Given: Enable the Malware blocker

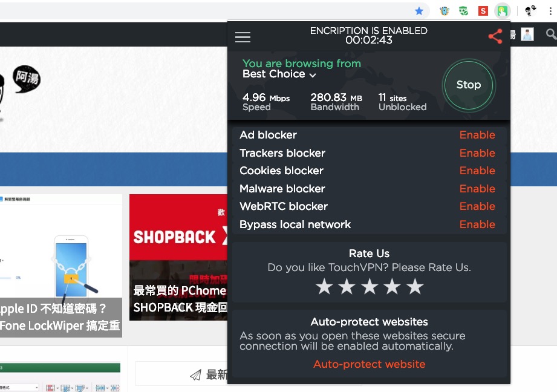Looking at the screenshot, I should tap(477, 189).
